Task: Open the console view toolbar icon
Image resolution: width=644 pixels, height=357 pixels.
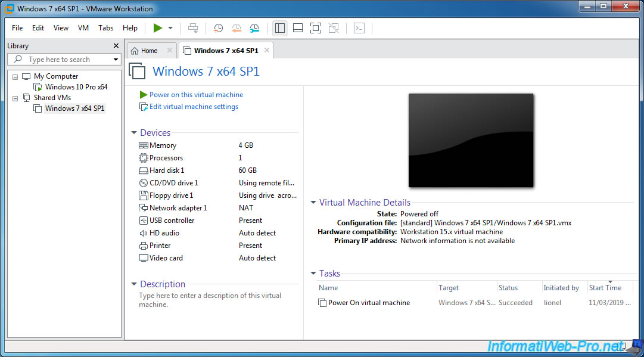Action: [x=359, y=28]
